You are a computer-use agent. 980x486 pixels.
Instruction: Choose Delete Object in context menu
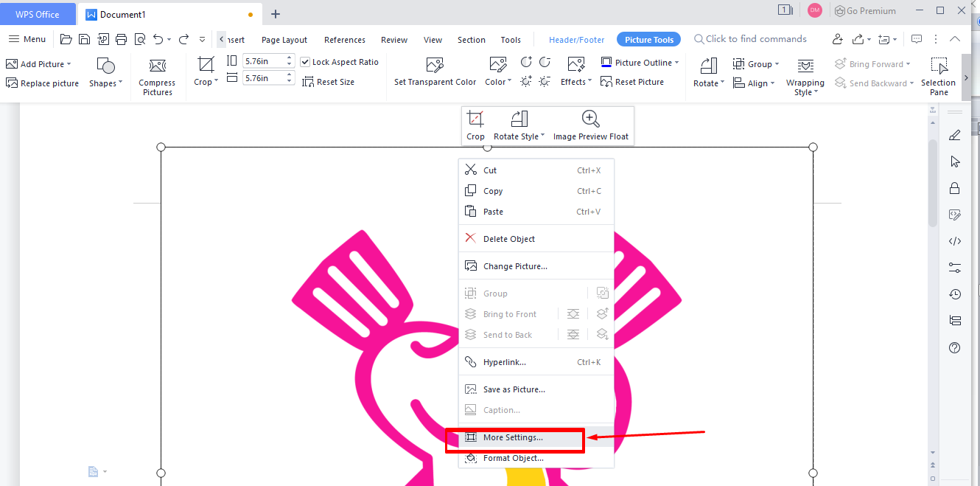536,239
